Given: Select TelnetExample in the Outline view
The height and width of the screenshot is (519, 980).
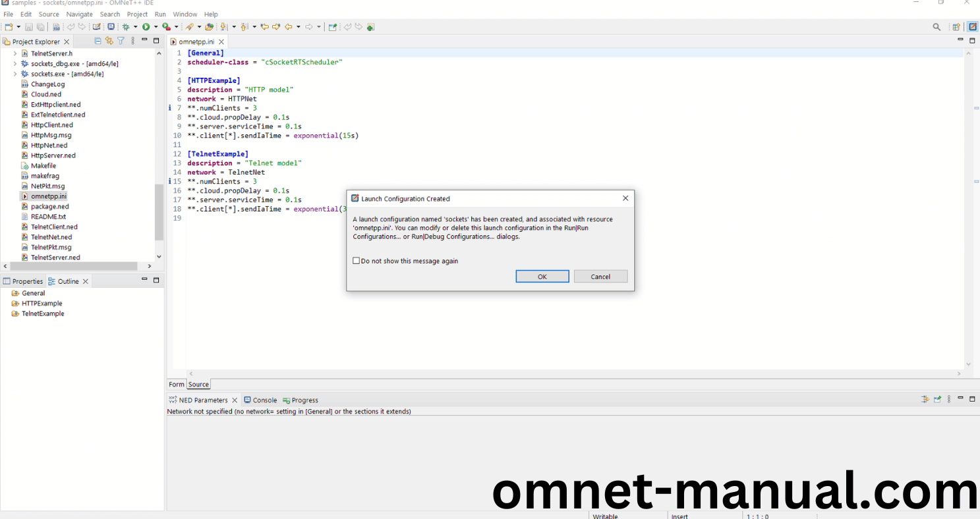Looking at the screenshot, I should point(43,314).
